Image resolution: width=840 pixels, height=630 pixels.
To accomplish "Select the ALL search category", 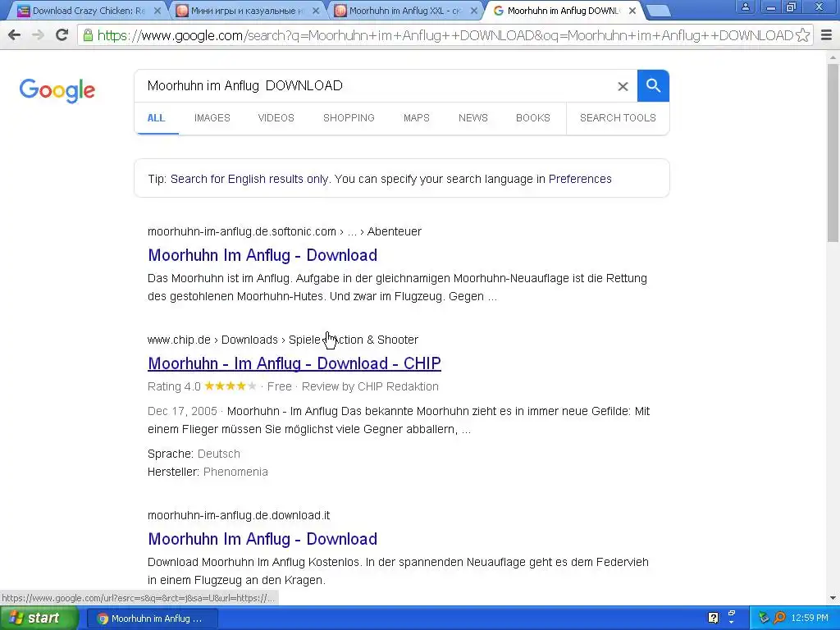I will [156, 118].
